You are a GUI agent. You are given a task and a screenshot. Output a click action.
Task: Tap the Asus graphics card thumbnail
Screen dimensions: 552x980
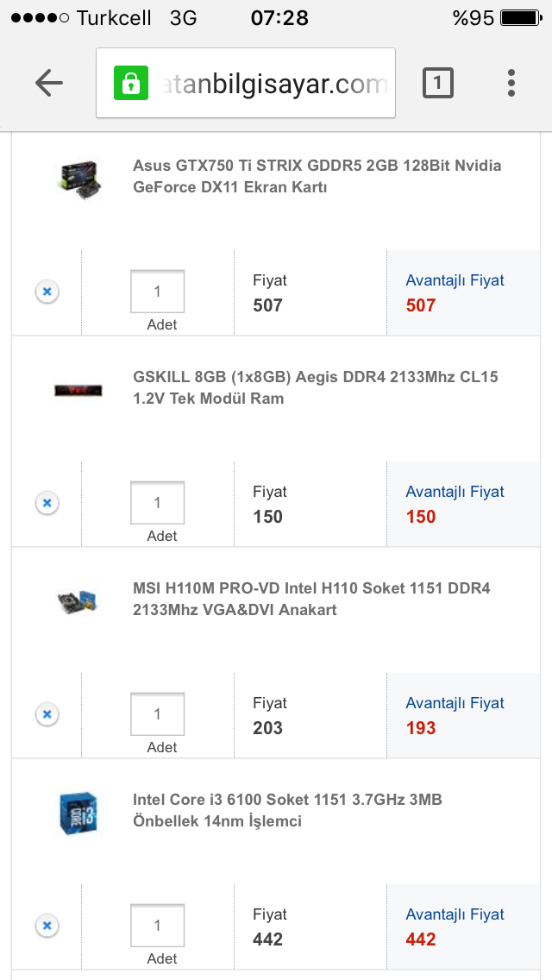point(78,176)
